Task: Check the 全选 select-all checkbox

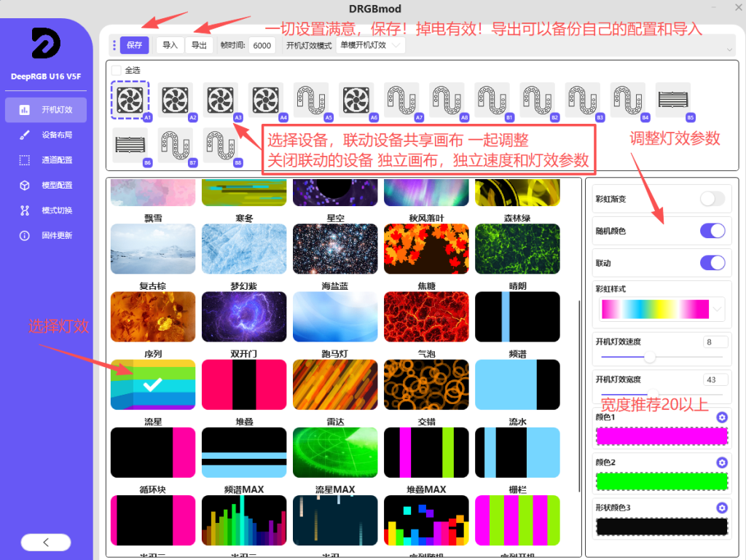Action: (x=117, y=70)
